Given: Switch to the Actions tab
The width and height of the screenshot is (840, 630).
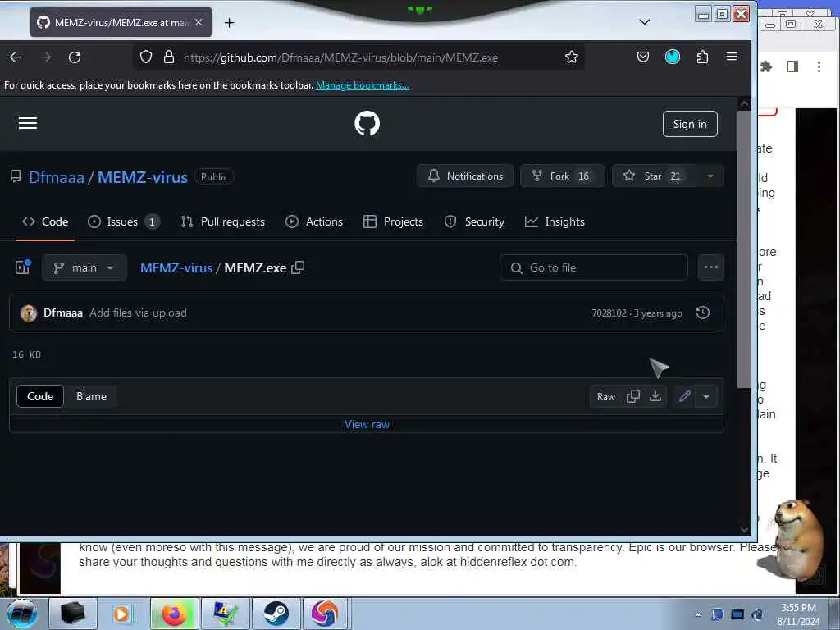Looking at the screenshot, I should pos(314,221).
